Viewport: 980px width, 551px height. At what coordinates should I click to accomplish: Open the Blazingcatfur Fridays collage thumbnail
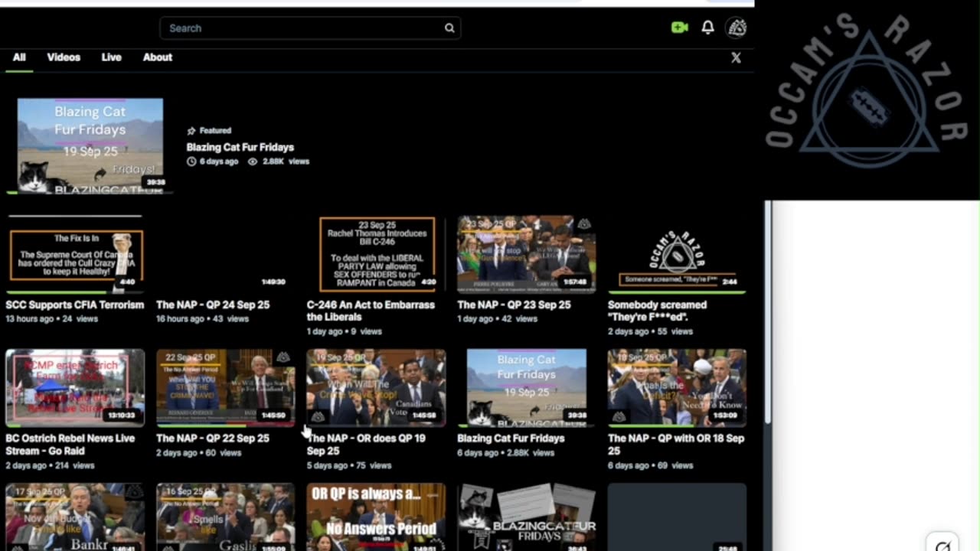[527, 517]
